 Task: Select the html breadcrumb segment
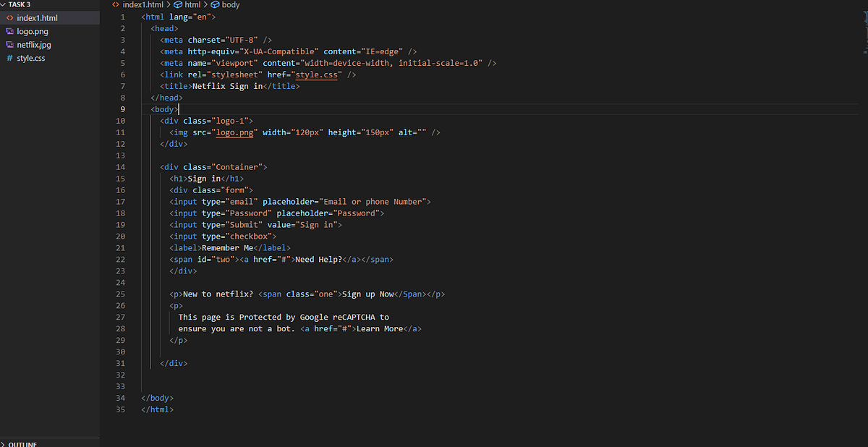pyautogui.click(x=193, y=5)
